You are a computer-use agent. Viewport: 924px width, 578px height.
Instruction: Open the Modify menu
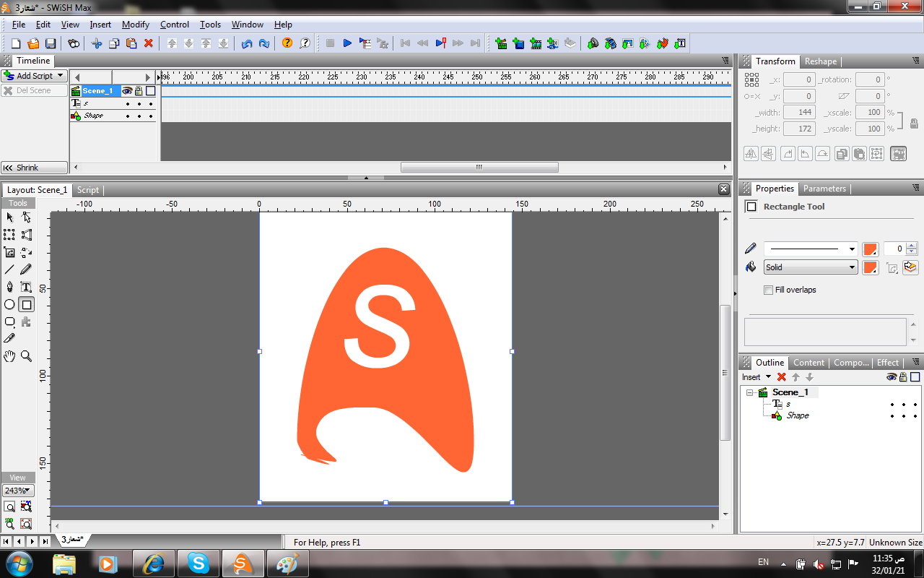point(136,25)
